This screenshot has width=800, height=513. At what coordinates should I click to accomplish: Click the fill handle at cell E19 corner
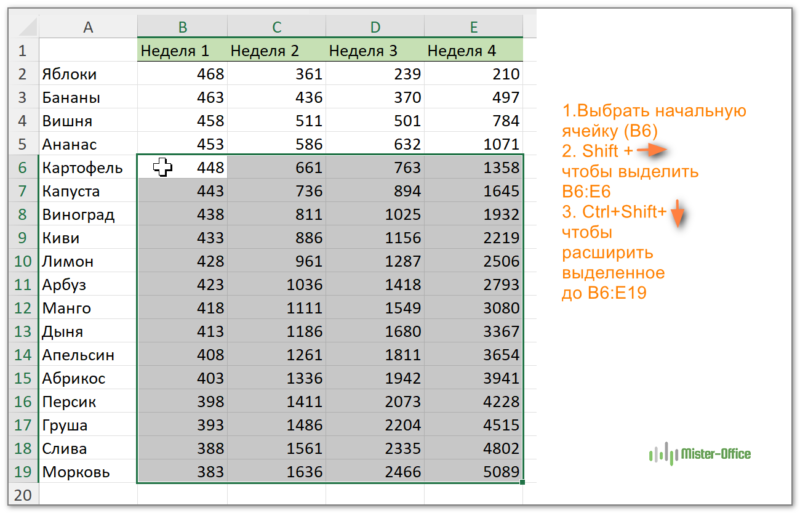[523, 484]
